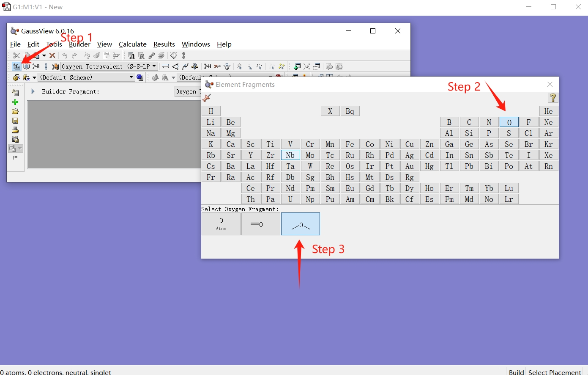Click the pushpin icon in Element Fragments
The height and width of the screenshot is (375, 588).
coord(207,98)
